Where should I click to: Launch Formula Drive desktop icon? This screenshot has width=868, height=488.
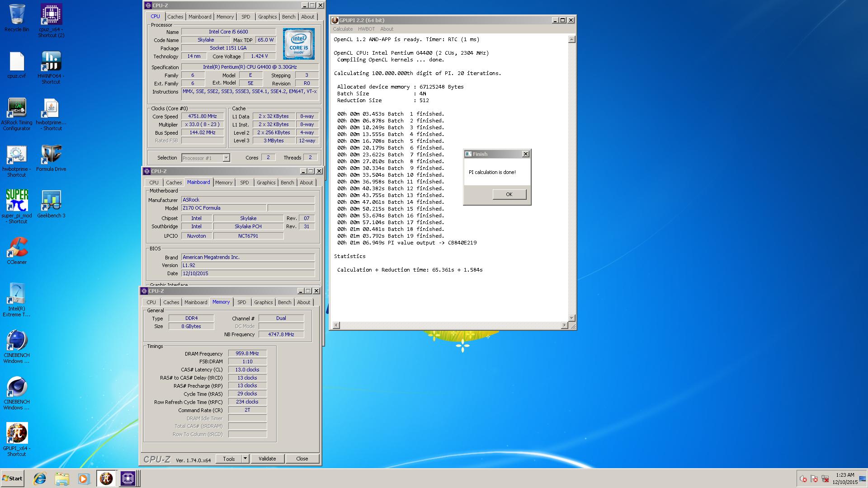click(x=51, y=158)
